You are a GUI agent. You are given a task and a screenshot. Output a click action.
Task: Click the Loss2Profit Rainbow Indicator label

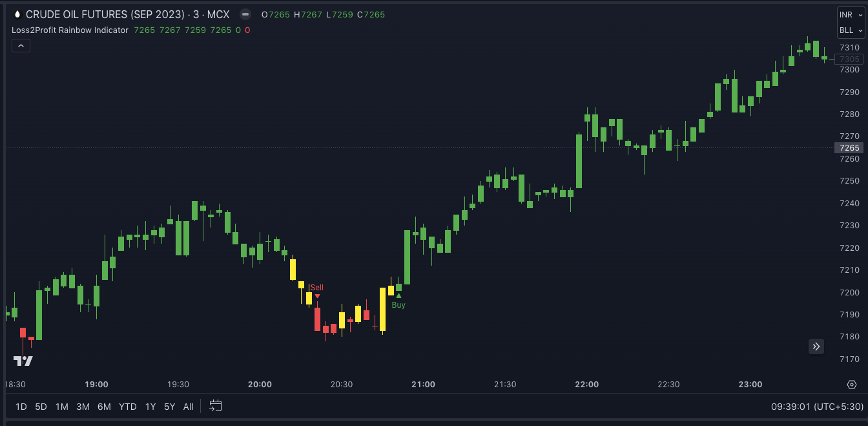pyautogui.click(x=70, y=30)
